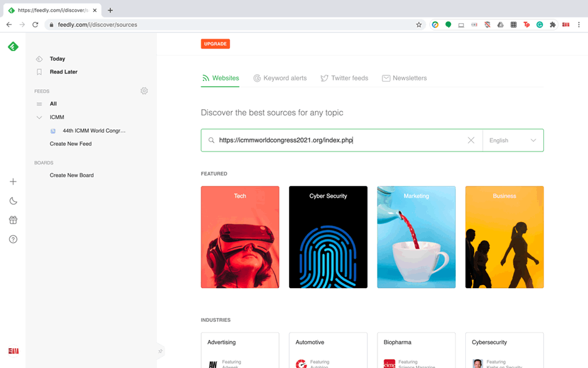Open the Cyber Security featured card

click(328, 237)
